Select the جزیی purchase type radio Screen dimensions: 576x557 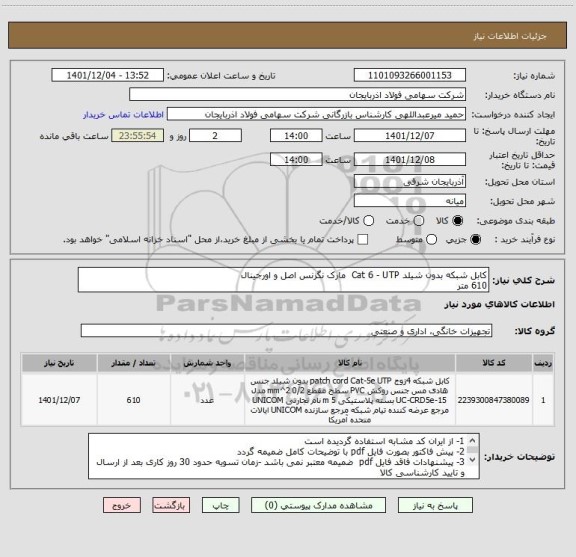[x=475, y=240]
